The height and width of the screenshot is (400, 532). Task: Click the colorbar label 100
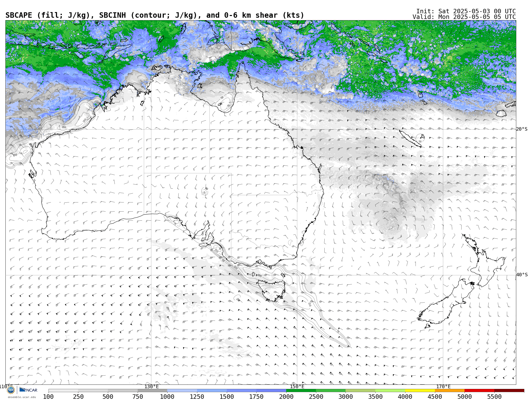pyautogui.click(x=48, y=397)
